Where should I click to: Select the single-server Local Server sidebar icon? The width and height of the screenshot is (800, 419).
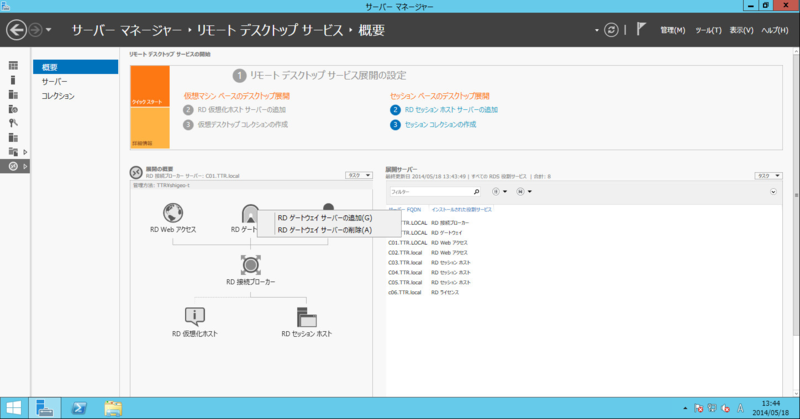(x=13, y=80)
